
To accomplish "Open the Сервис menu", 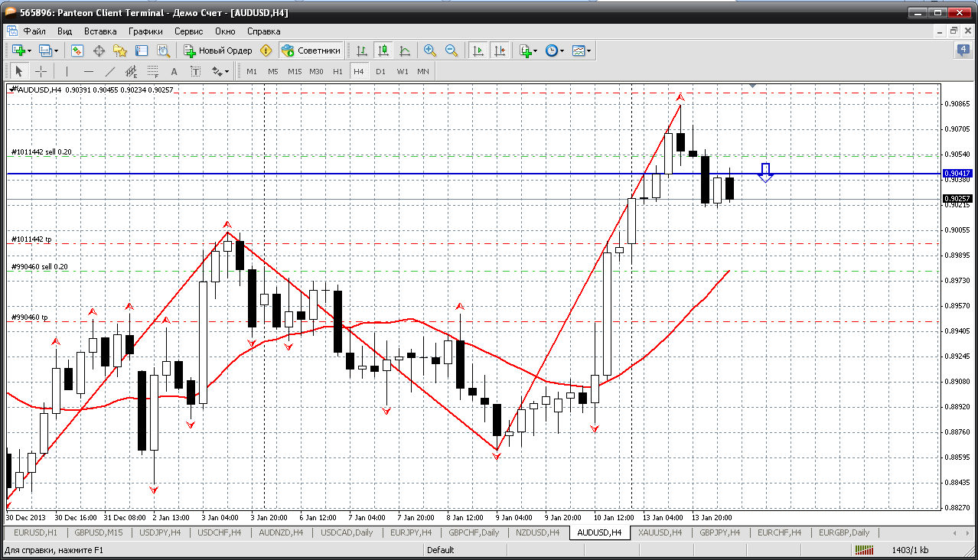I will (x=188, y=31).
